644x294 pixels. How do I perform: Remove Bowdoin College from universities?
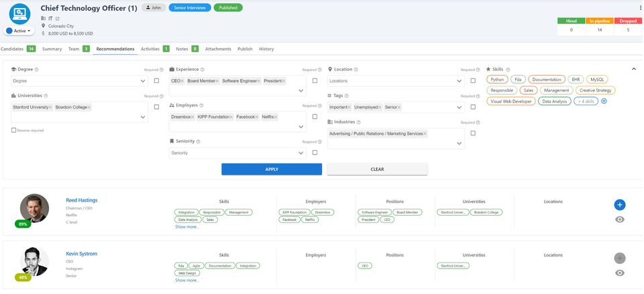[x=89, y=107]
